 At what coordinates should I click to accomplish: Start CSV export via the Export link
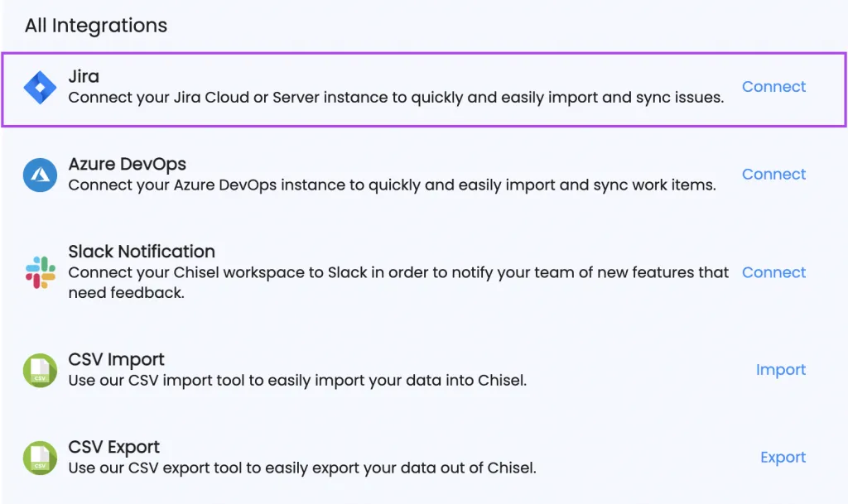(x=783, y=458)
